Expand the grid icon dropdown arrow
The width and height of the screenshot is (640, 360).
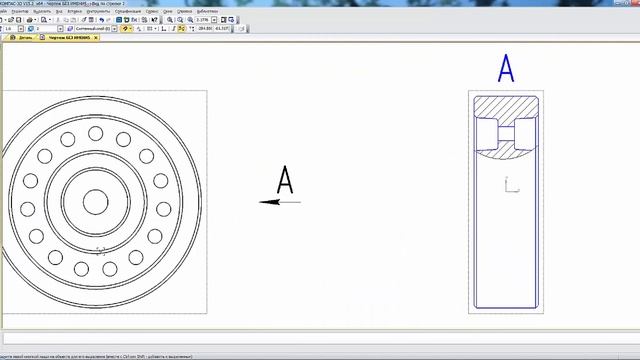pyautogui.click(x=156, y=29)
